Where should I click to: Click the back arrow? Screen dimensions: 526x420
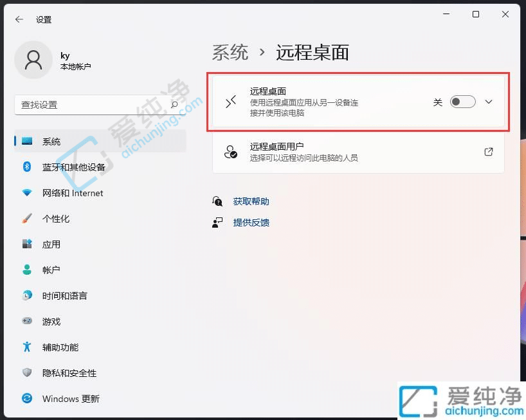click(x=18, y=19)
